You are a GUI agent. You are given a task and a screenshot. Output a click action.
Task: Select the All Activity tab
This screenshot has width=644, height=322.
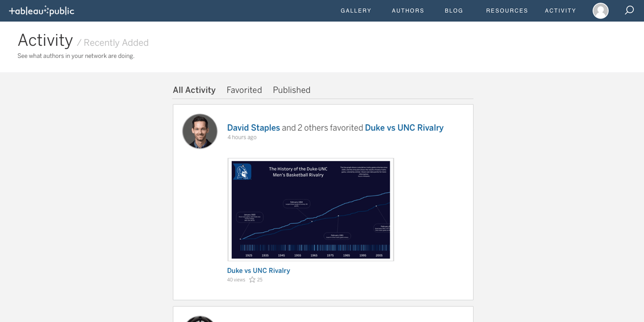[194, 90]
